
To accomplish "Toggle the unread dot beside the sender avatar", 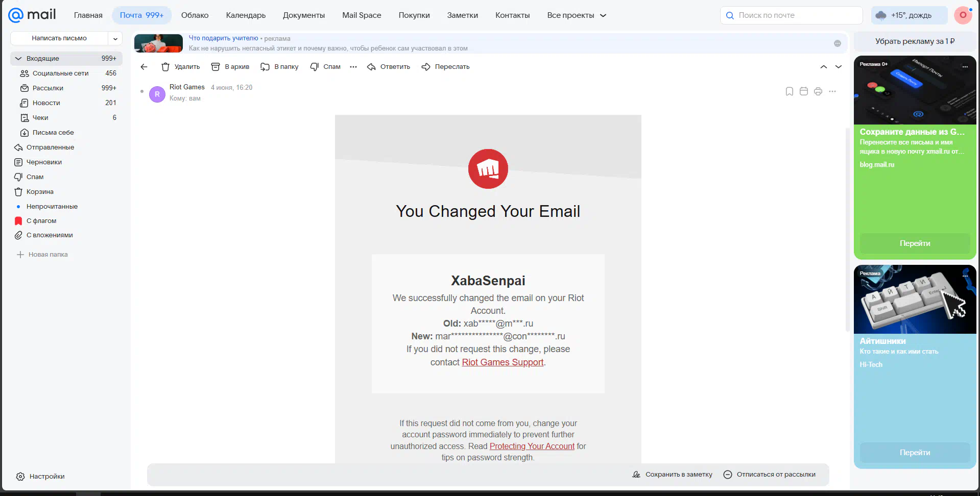I will [x=142, y=91].
